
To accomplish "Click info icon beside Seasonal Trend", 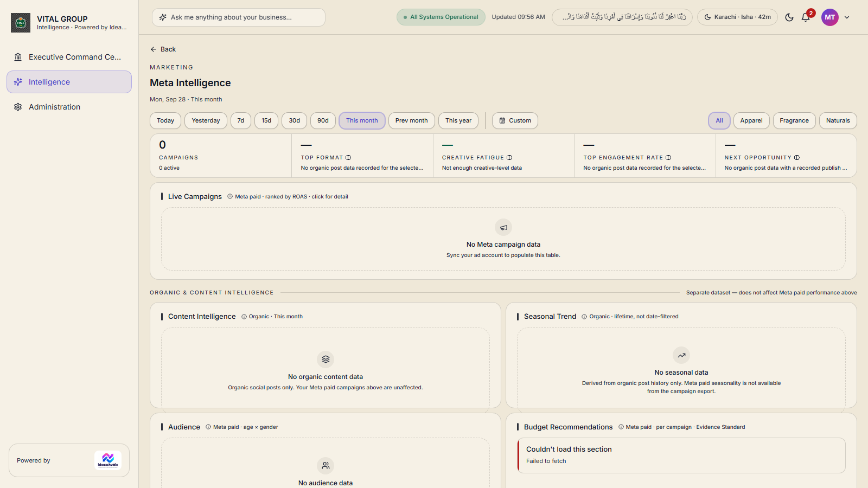I will (x=584, y=317).
